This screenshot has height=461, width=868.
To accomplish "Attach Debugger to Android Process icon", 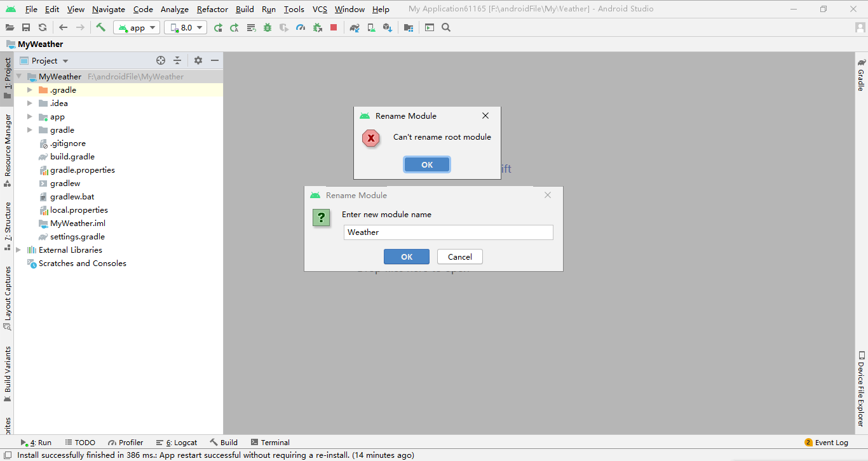I will point(317,27).
